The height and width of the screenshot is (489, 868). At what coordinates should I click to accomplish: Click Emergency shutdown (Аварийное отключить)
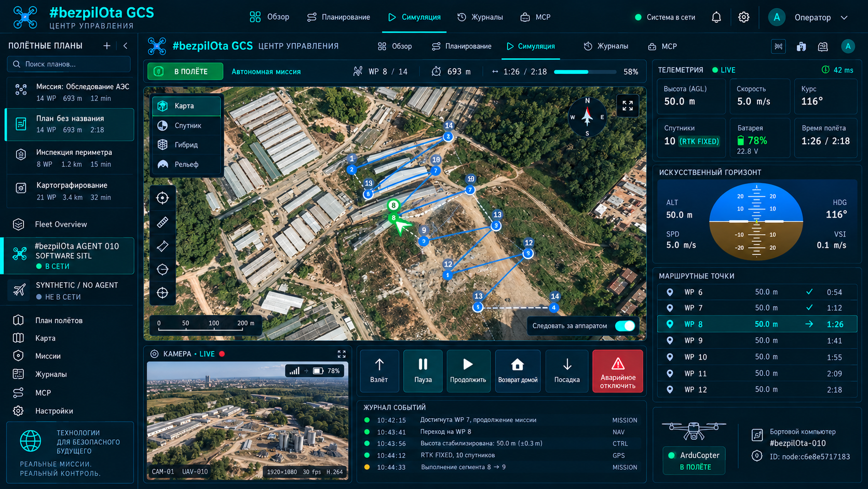pyautogui.click(x=618, y=371)
